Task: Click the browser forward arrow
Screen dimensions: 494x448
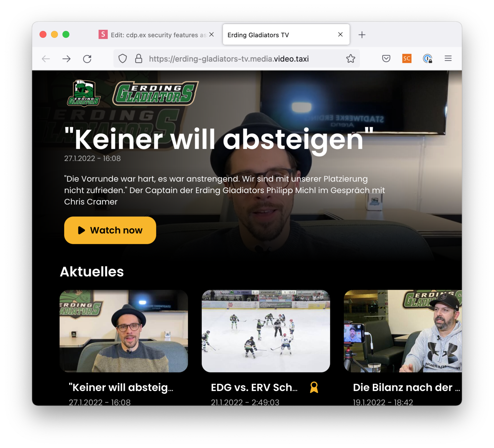Action: pyautogui.click(x=66, y=59)
